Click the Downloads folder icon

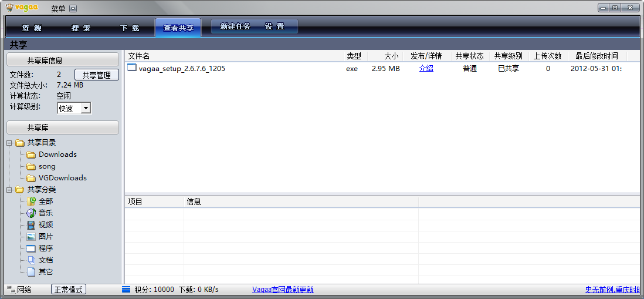[31, 154]
